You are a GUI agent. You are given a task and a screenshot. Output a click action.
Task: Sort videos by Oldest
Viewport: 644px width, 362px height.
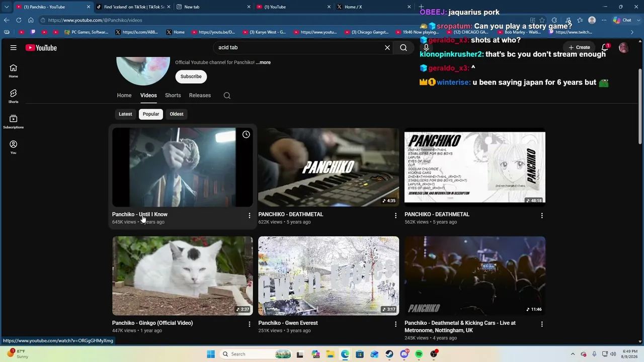click(177, 114)
